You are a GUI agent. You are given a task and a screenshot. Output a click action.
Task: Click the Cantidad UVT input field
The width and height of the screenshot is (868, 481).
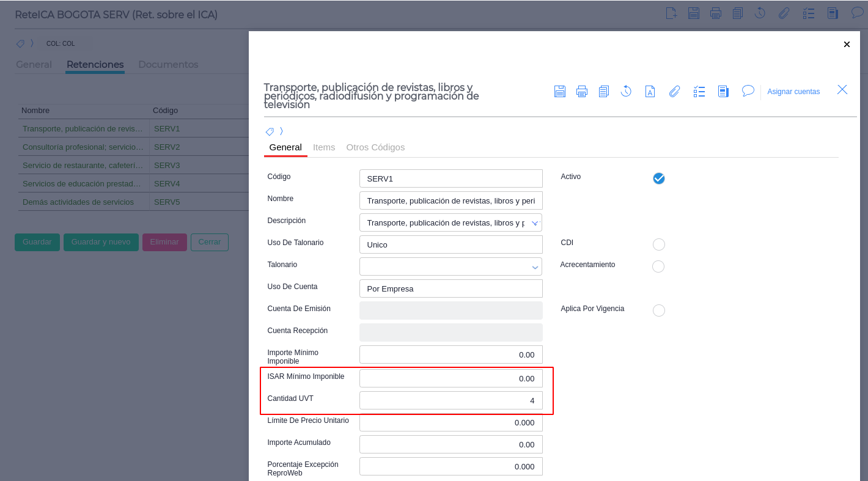pos(451,401)
